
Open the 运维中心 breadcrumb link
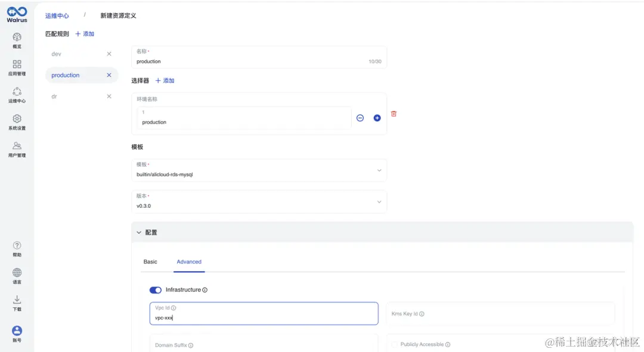57,15
